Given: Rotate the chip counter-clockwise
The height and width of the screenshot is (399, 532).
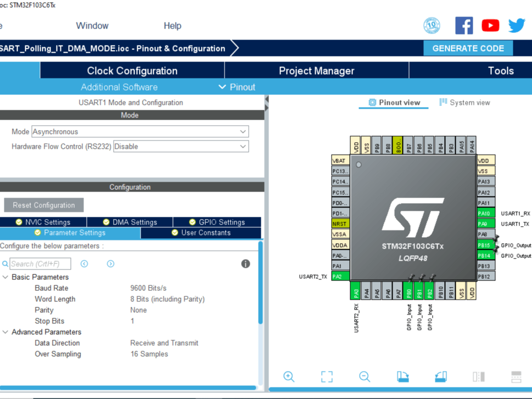Looking at the screenshot, I should tap(440, 377).
